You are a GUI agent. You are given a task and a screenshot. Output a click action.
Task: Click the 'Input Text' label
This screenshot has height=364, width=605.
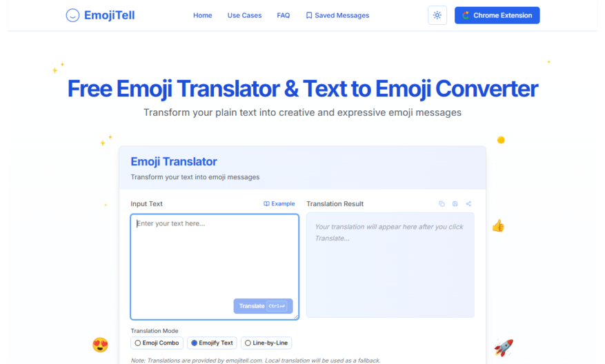tap(146, 203)
